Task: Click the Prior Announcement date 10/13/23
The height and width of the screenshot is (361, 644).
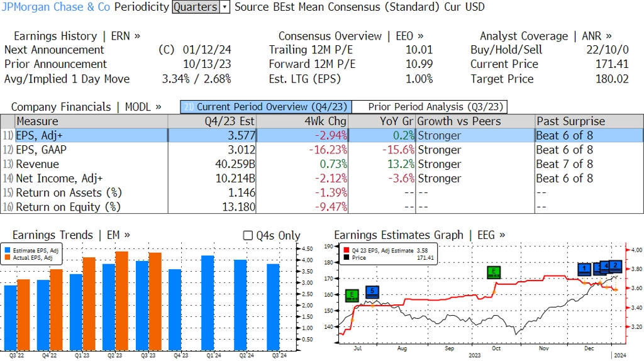Action: pyautogui.click(x=207, y=65)
